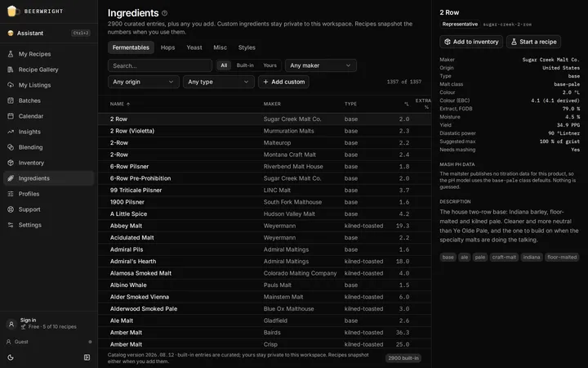Select the Albino Whale row
The width and height of the screenshot is (588, 368).
(x=265, y=285)
